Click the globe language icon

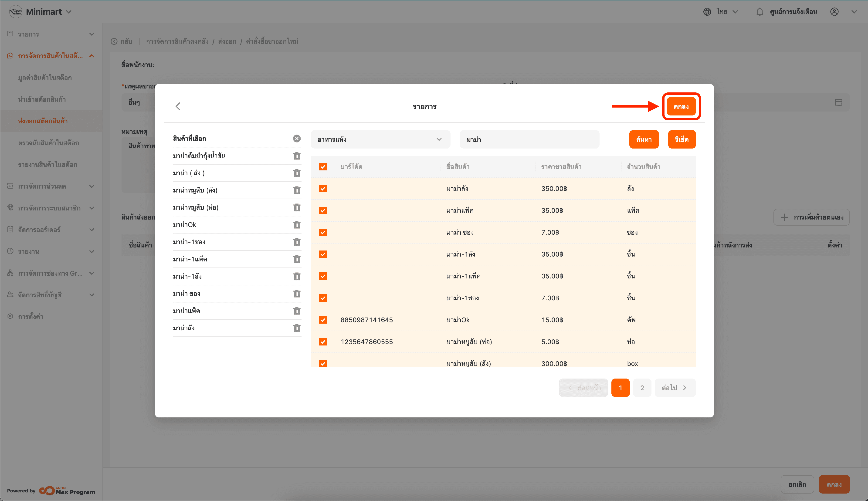pos(707,12)
